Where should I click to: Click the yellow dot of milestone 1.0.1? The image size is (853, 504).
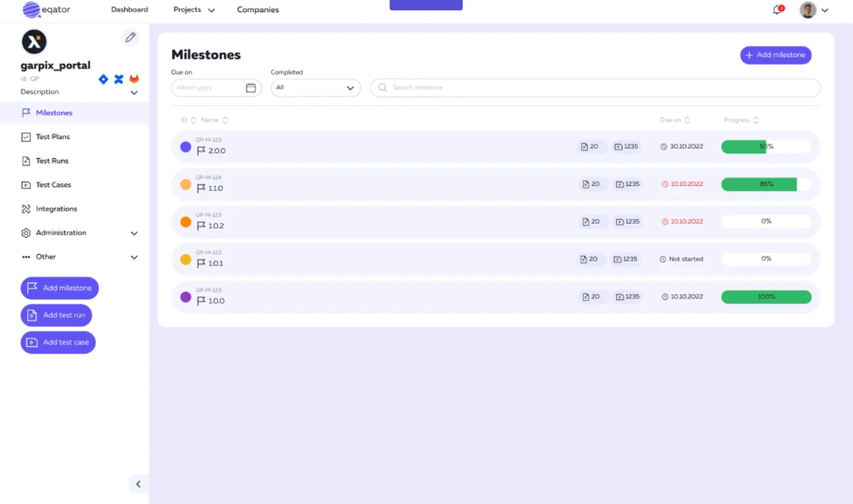tap(185, 260)
